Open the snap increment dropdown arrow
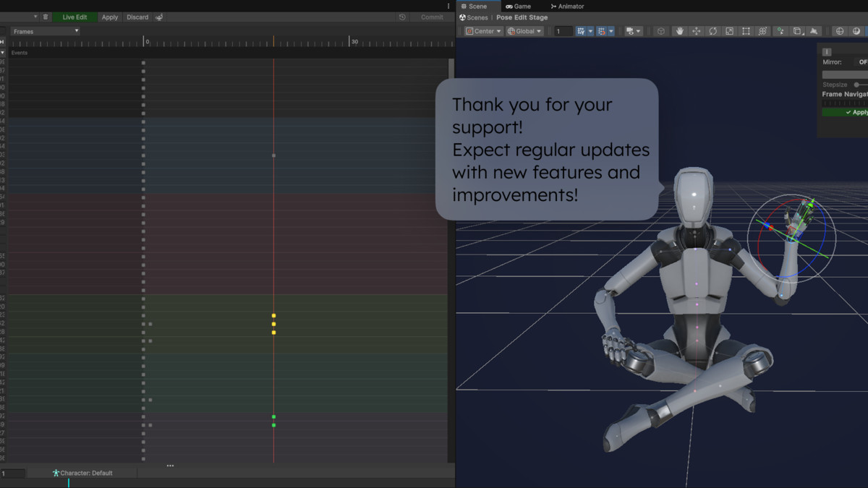This screenshot has width=868, height=488. click(611, 31)
